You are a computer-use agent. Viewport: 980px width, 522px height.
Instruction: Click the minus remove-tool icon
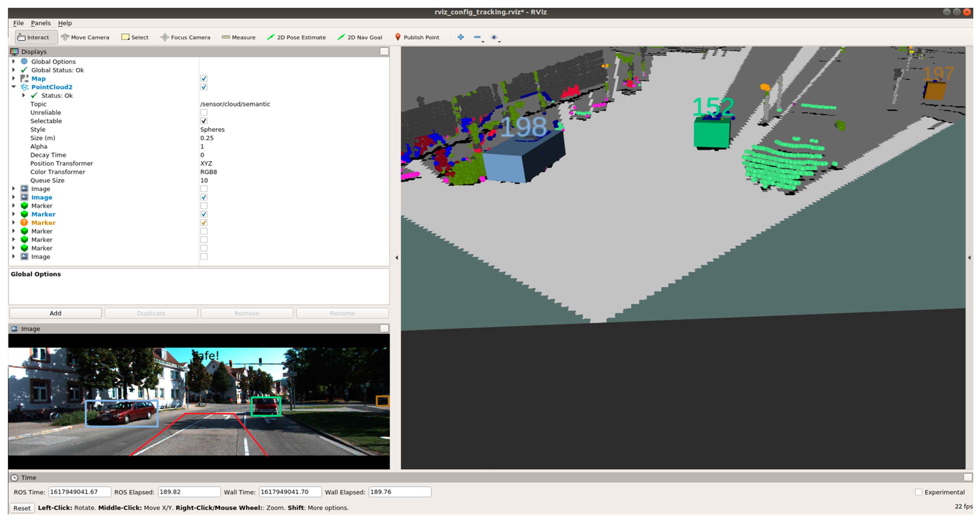[477, 37]
